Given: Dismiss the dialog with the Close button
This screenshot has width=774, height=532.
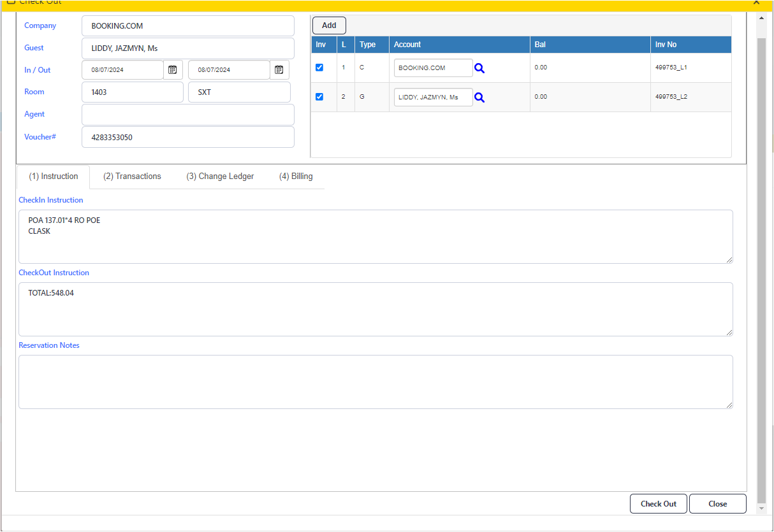Looking at the screenshot, I should click(718, 504).
